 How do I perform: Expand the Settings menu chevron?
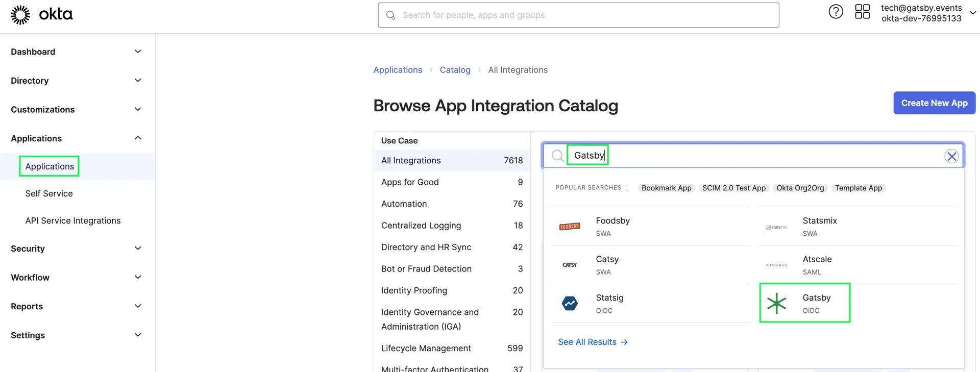tap(138, 335)
